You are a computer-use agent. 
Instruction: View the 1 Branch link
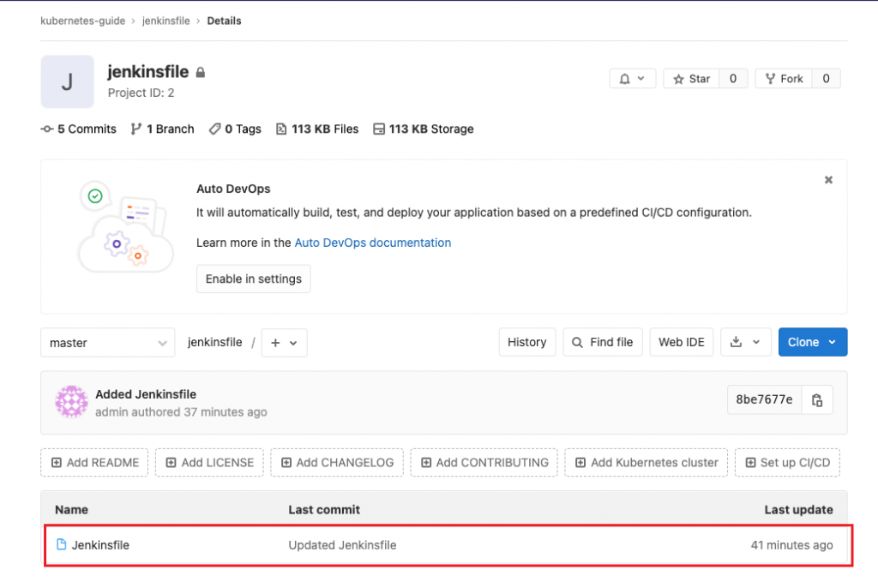(162, 129)
